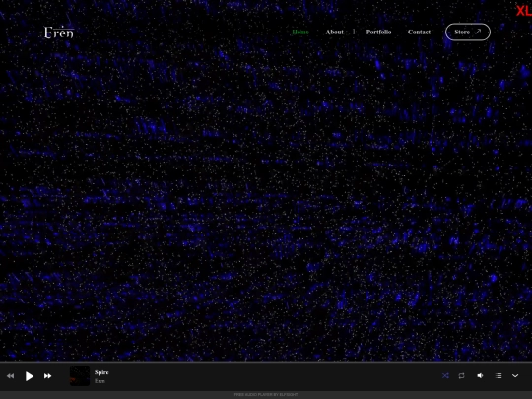The image size is (532, 399).
Task: Click the Store button
Action: (x=468, y=32)
